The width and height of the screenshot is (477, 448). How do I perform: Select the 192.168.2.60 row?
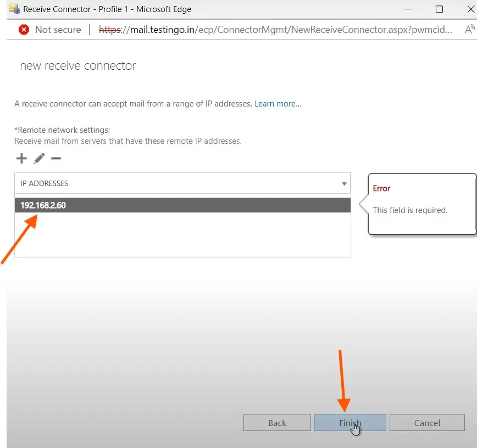click(x=182, y=205)
